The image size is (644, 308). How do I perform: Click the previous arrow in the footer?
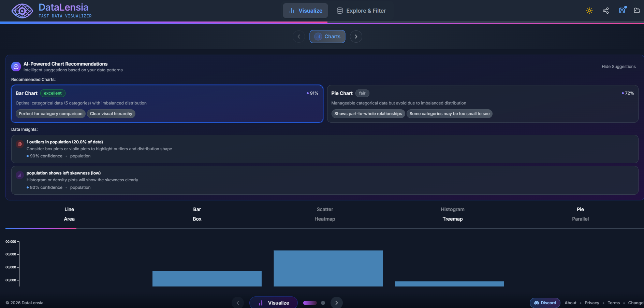[x=238, y=303]
